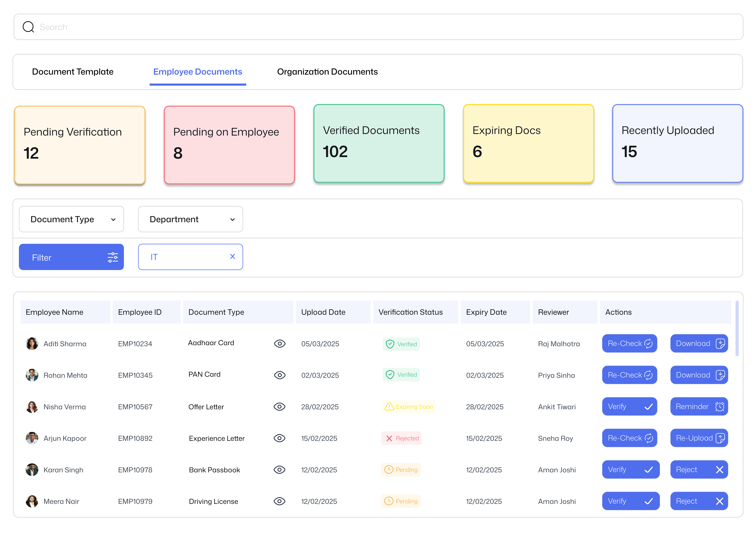Show the Offer Letter preview
The width and height of the screenshot is (756, 538).
[280, 407]
